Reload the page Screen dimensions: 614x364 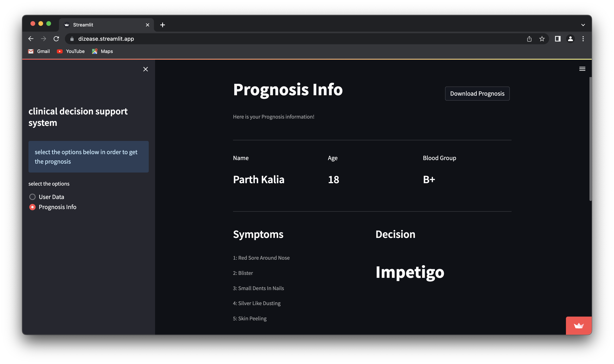tap(56, 39)
